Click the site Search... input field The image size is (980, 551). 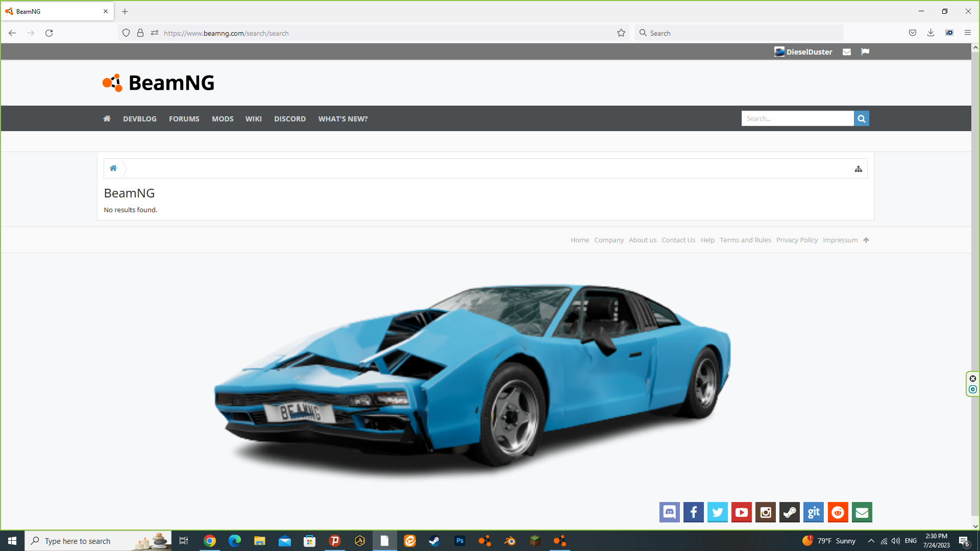click(797, 118)
